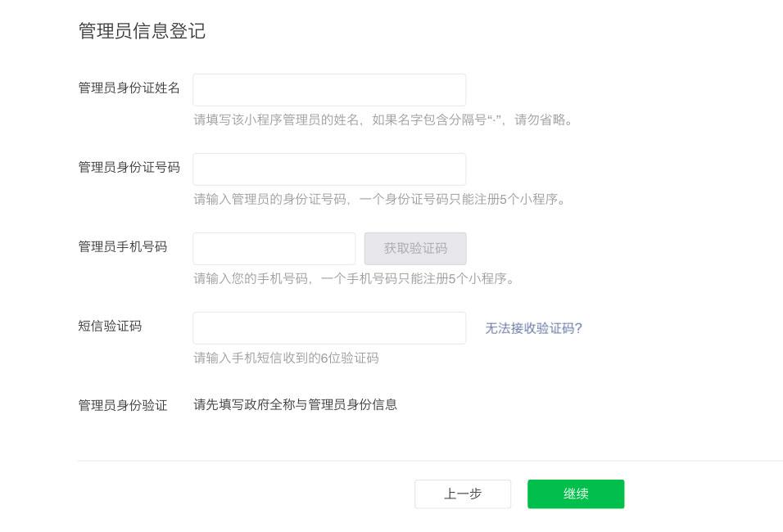Viewport: 783px width, 532px height.
Task: Click the 管理员信息登记 page title
Action: pyautogui.click(x=143, y=31)
